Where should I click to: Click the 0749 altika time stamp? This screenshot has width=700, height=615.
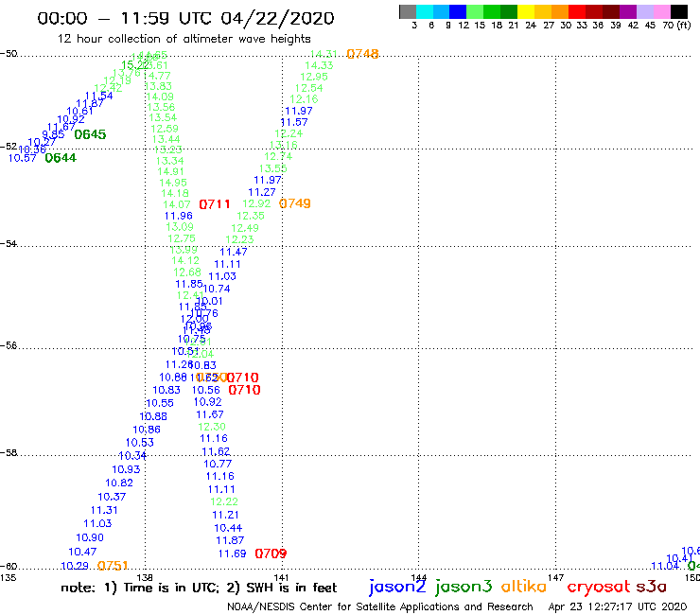pyautogui.click(x=294, y=203)
